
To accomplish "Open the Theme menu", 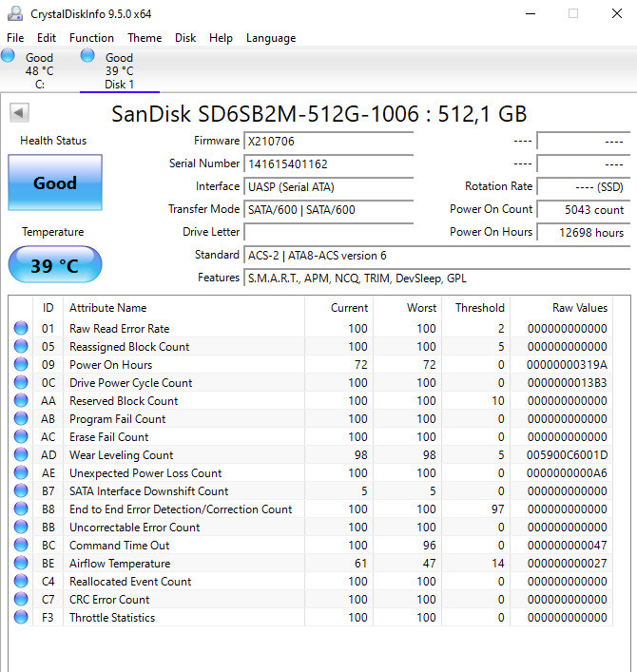I will [145, 38].
